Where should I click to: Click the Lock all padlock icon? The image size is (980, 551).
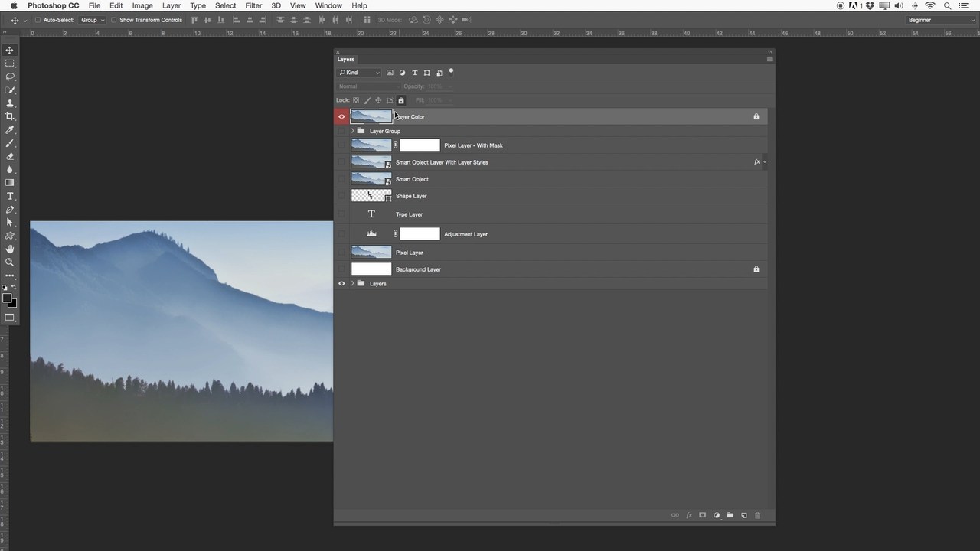(x=400, y=100)
